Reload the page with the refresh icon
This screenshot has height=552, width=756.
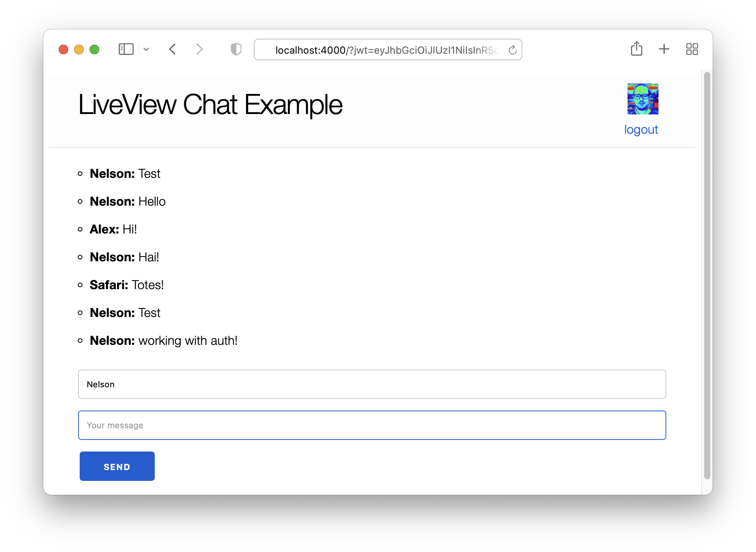pos(512,50)
